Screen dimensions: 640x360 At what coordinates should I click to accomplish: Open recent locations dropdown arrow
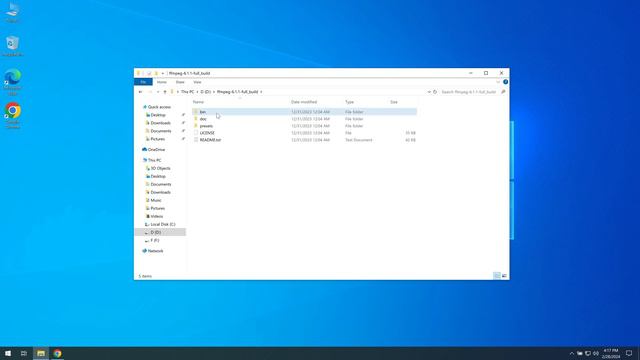tap(158, 92)
